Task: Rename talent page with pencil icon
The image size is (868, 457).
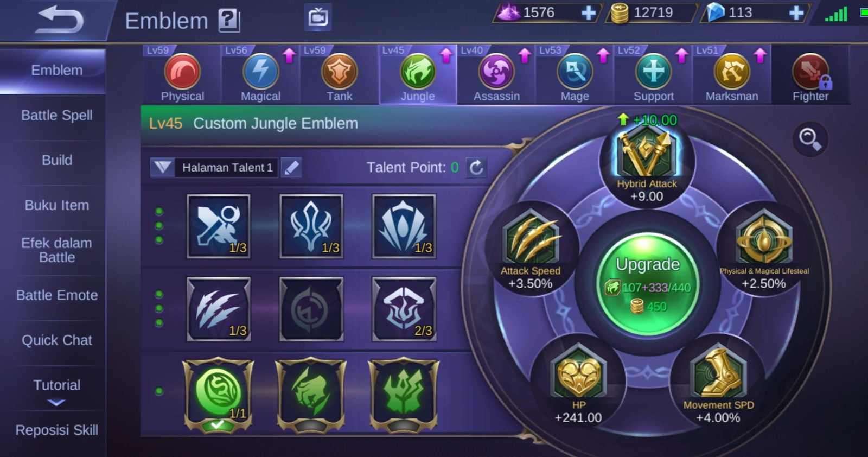Action: pos(291,167)
